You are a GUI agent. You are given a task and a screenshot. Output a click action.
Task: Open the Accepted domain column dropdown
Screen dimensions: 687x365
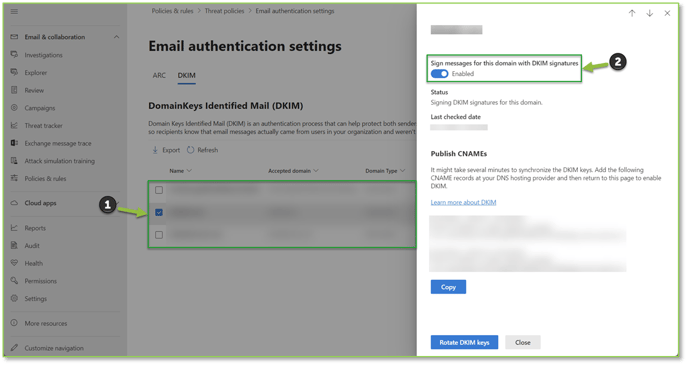pyautogui.click(x=316, y=170)
